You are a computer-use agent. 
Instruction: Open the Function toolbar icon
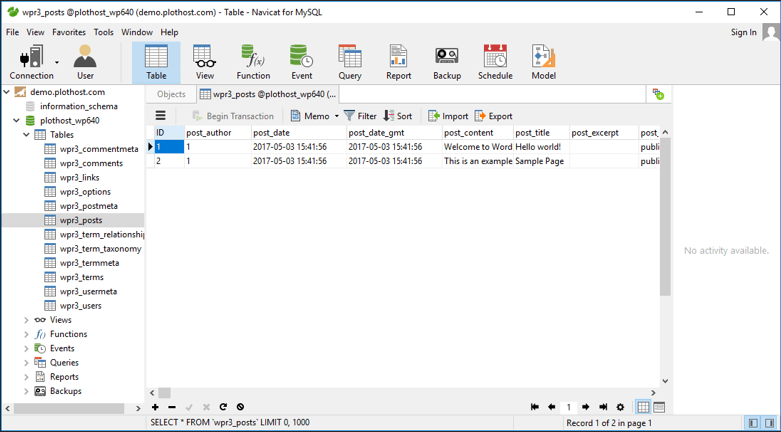click(x=253, y=63)
